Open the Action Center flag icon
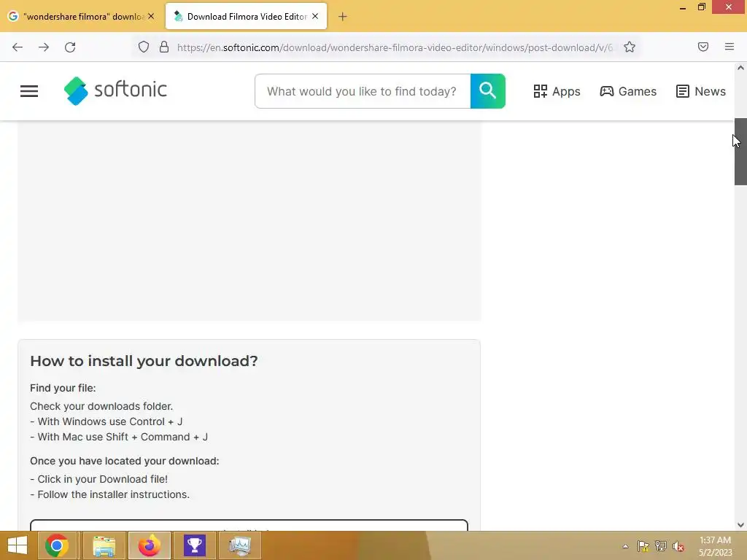Image resolution: width=747 pixels, height=560 pixels. click(643, 546)
